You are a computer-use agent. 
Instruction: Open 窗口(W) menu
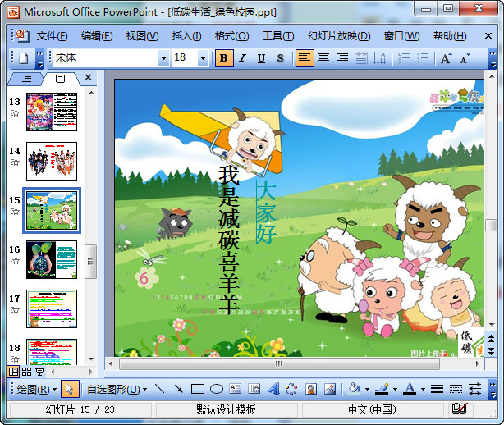pos(401,35)
